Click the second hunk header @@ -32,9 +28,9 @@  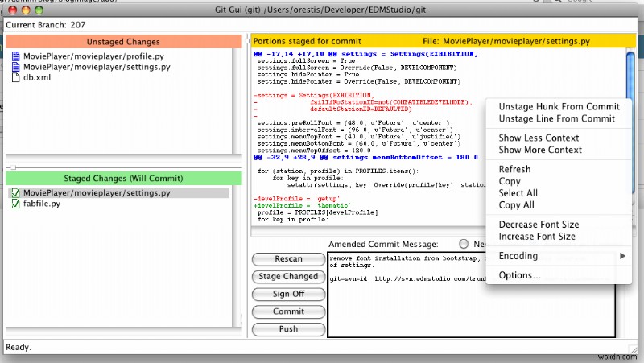click(365, 157)
